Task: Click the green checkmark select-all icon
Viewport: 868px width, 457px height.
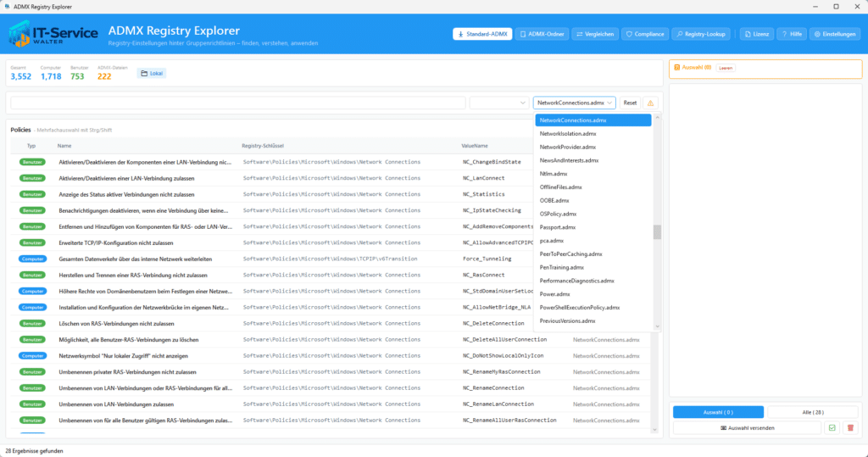Action: tap(832, 427)
